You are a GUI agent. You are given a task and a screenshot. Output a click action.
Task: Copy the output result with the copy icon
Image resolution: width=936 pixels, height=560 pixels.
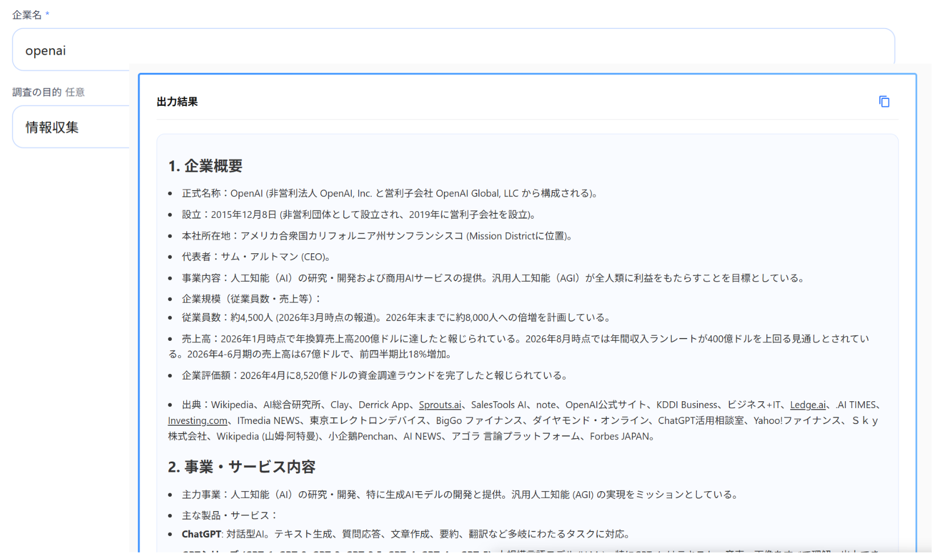coord(884,101)
